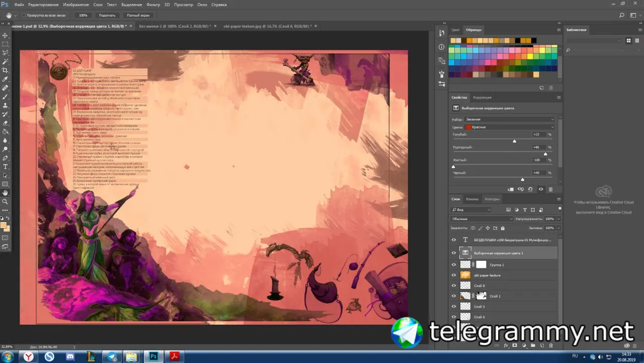Open the Непрозрачность opacity dropdown arrow
644x363 pixels.
click(558, 219)
